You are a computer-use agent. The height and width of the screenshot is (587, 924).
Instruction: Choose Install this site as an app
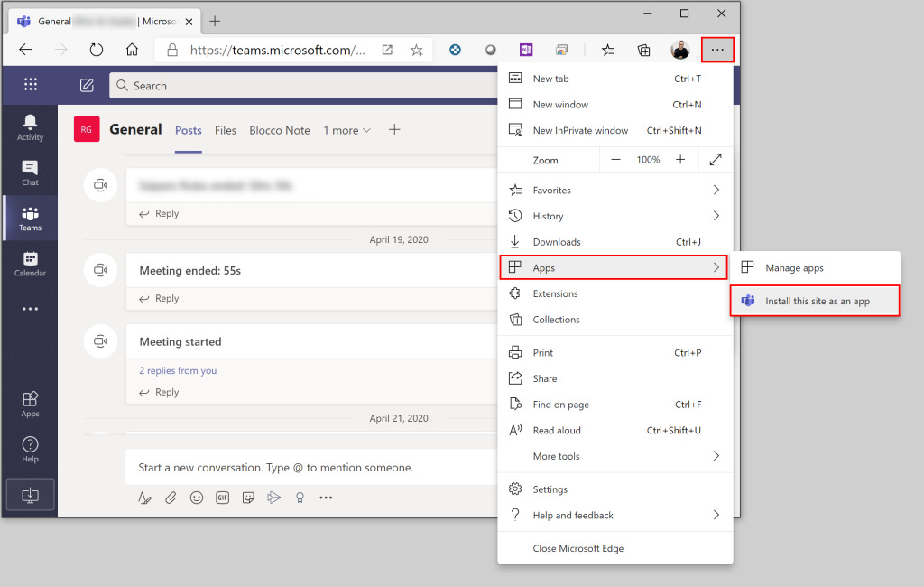click(815, 301)
